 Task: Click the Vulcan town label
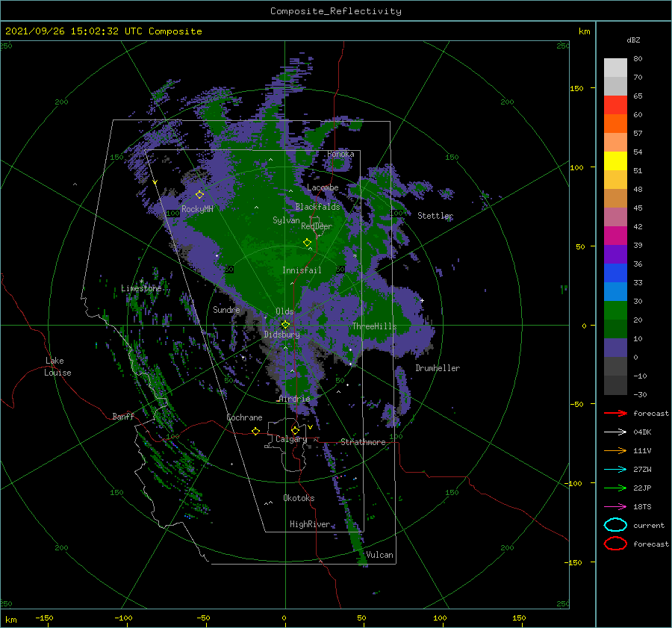click(379, 555)
